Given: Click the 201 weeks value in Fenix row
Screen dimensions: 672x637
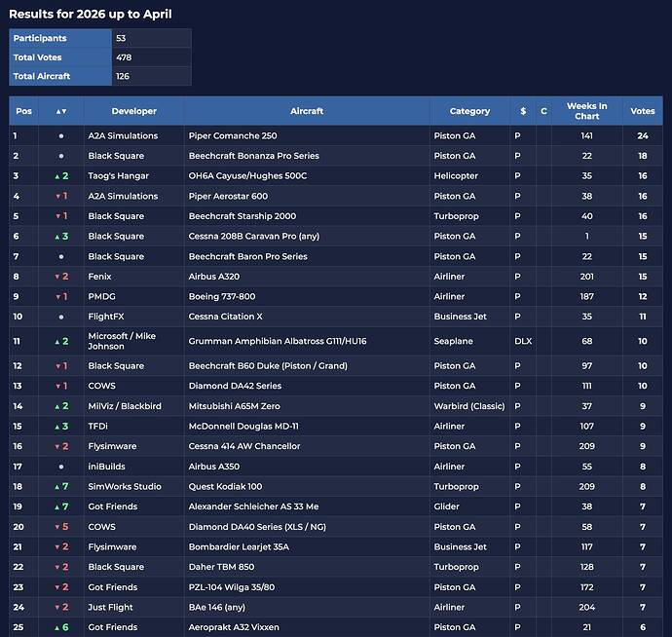Looking at the screenshot, I should point(586,277).
